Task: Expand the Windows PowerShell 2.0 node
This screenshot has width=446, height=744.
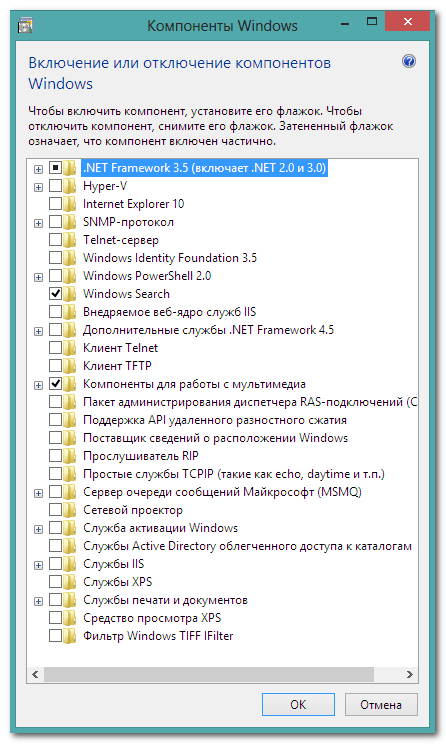Action: [38, 277]
